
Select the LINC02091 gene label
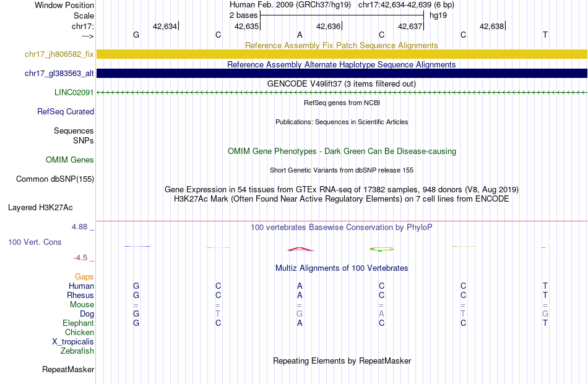pos(74,93)
